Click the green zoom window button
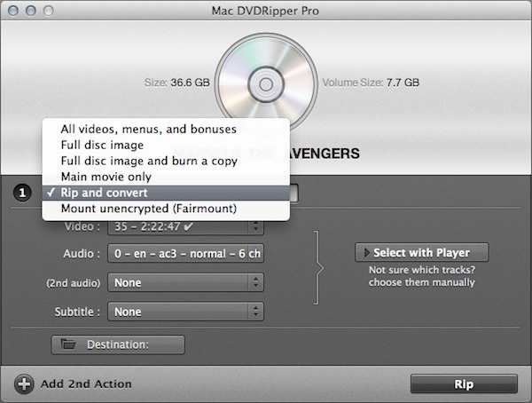 pyautogui.click(x=49, y=11)
